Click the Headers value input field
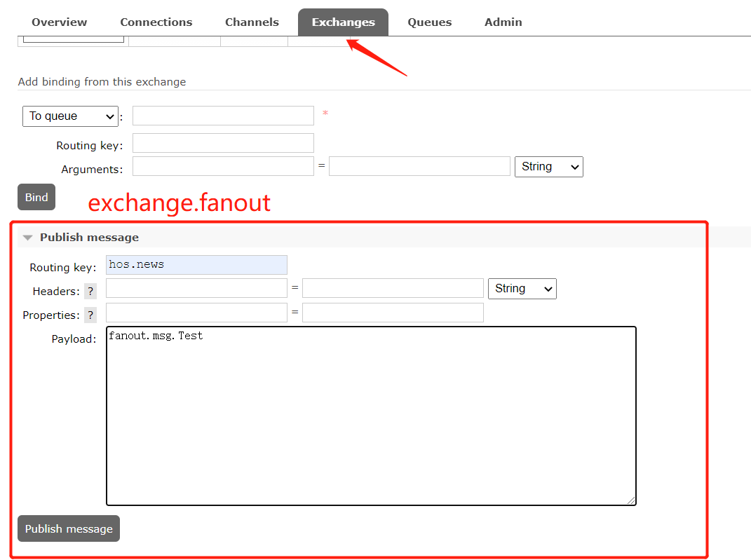 [x=393, y=288]
